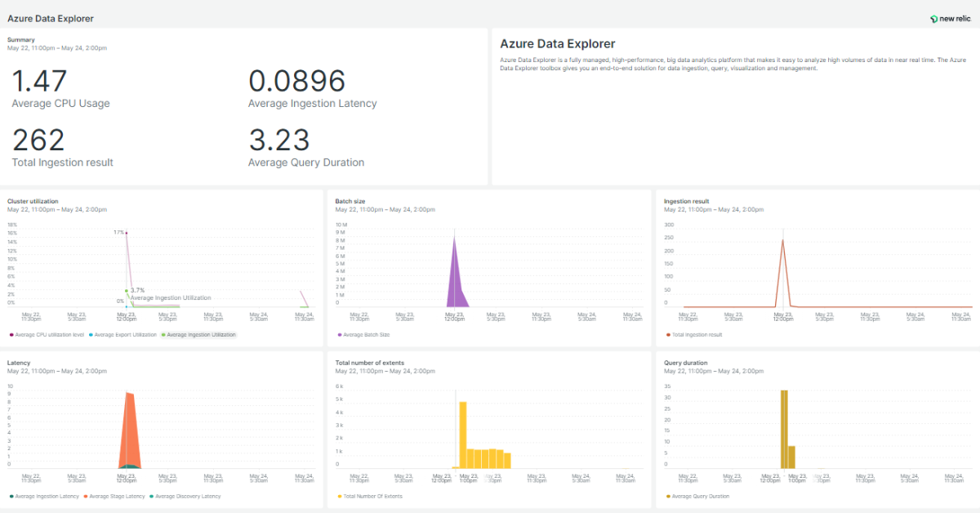The image size is (980, 513).
Task: Click the 17% data point in Cluster utilization
Action: click(x=127, y=233)
